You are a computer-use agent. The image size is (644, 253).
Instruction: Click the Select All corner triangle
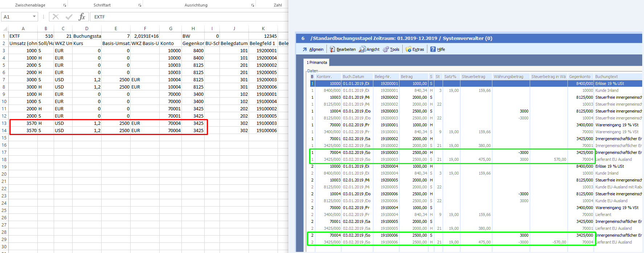point(5,29)
